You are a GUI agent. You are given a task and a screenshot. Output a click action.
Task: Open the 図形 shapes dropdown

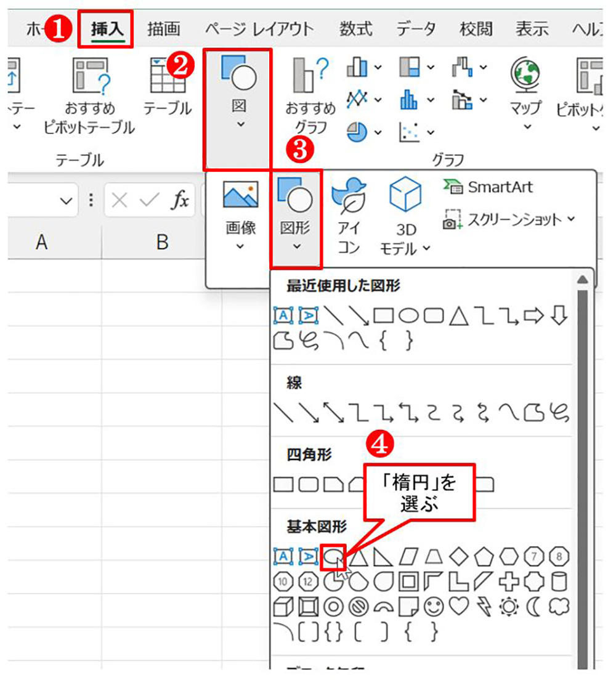click(296, 217)
